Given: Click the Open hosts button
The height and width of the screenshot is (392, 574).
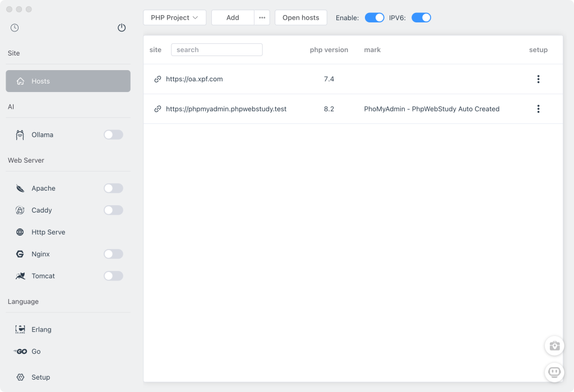Looking at the screenshot, I should coord(300,17).
